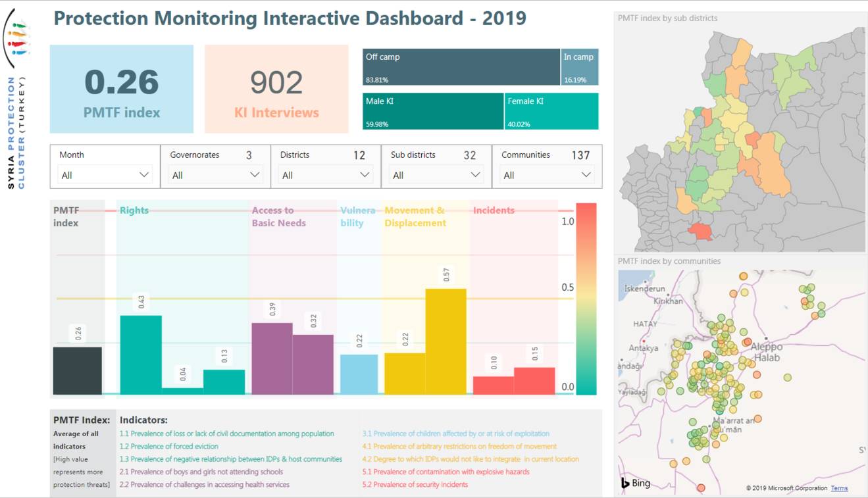
Task: Select the purple bar valued 0.39
Action: [x=272, y=359]
